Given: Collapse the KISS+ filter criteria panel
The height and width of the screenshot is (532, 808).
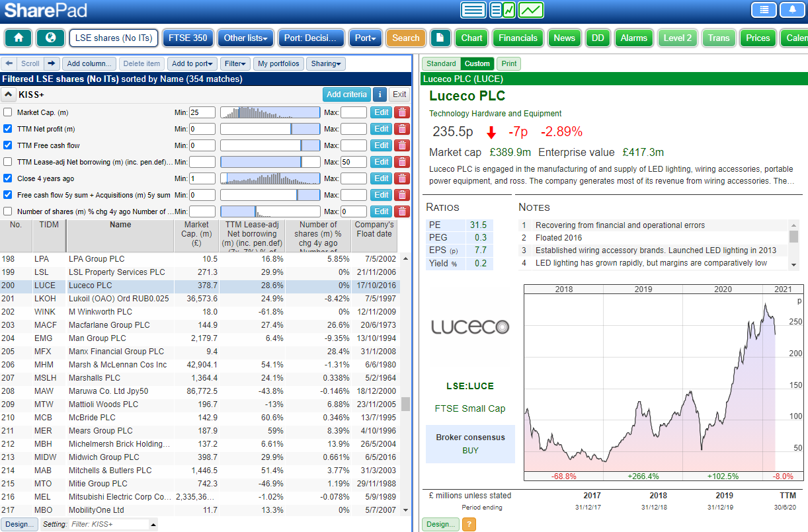Looking at the screenshot, I should click(9, 95).
